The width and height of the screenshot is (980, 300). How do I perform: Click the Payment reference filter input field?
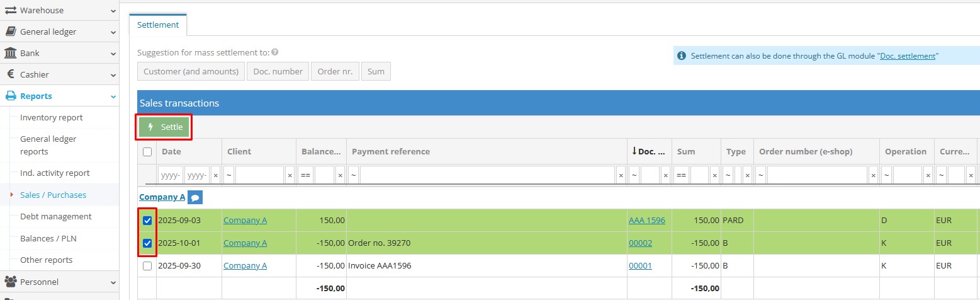[487, 175]
